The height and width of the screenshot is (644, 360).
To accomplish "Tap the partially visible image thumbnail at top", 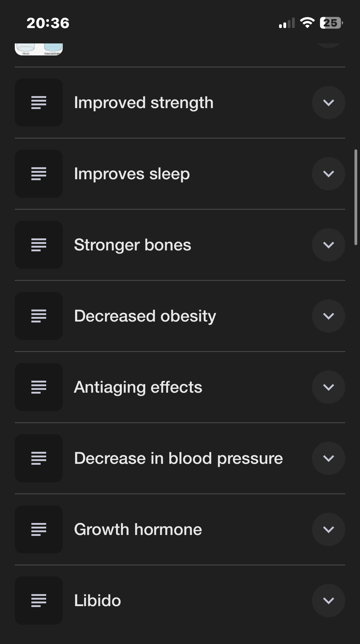I will [x=39, y=49].
